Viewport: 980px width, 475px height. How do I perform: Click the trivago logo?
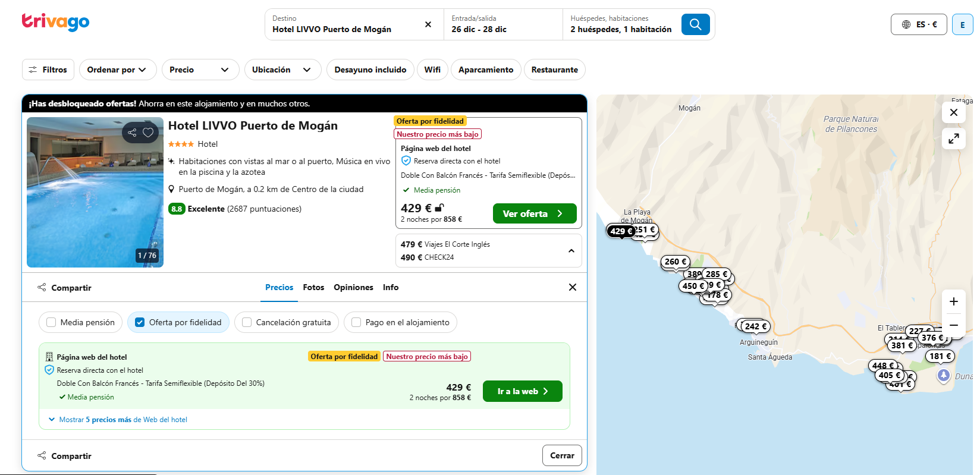coord(55,22)
